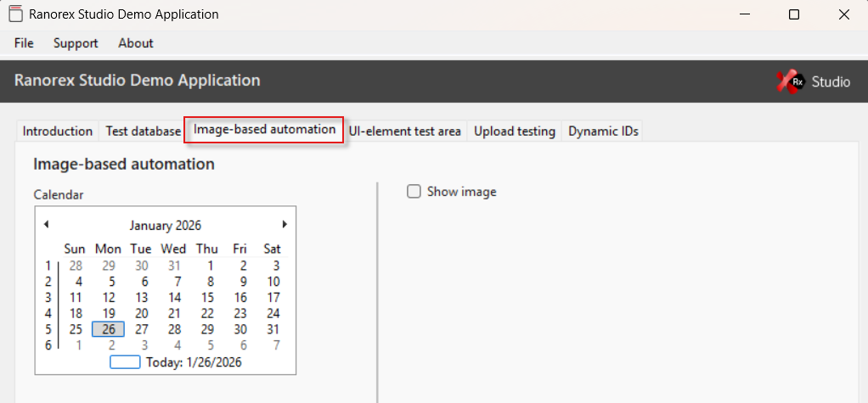The height and width of the screenshot is (403, 868).
Task: Open the About menu
Action: click(x=136, y=43)
